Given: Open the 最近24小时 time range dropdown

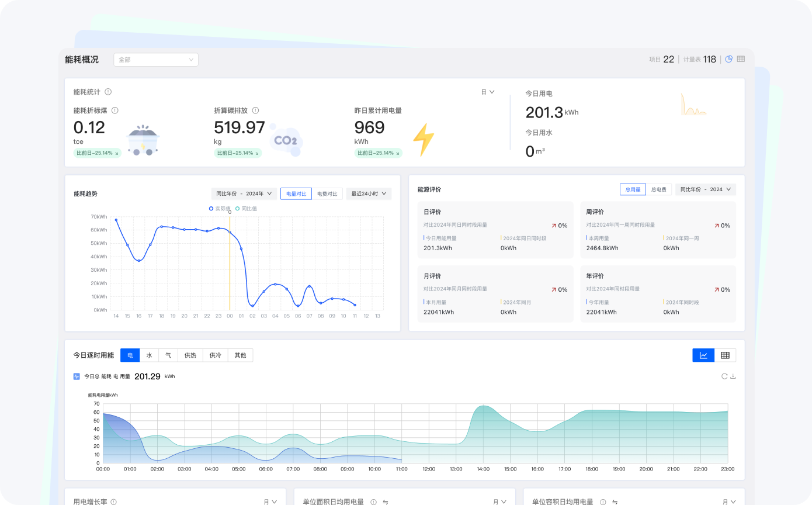Looking at the screenshot, I should pos(369,193).
